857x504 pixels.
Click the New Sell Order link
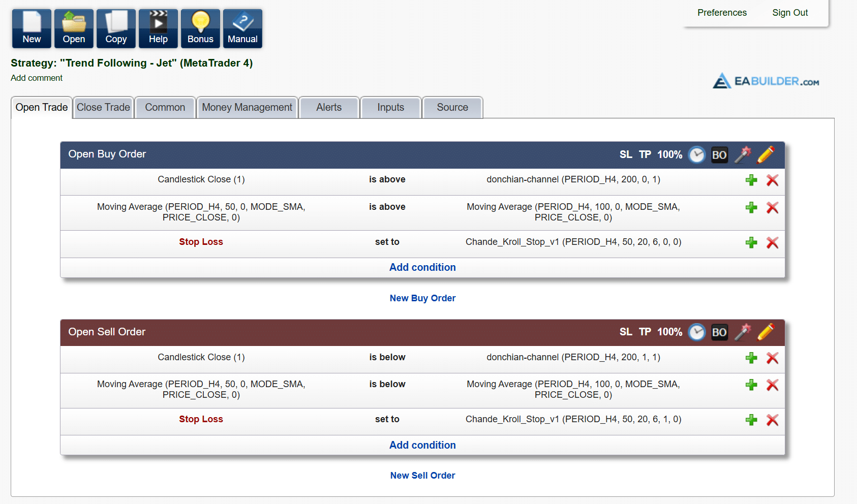click(422, 476)
